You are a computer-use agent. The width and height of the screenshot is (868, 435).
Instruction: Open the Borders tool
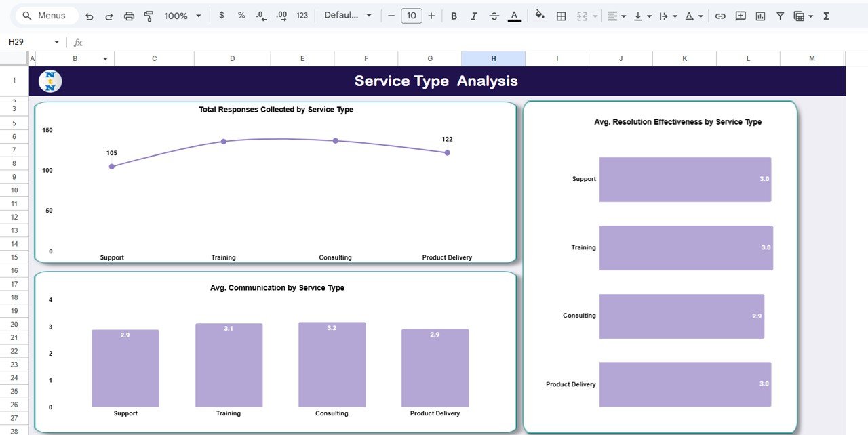click(x=561, y=15)
